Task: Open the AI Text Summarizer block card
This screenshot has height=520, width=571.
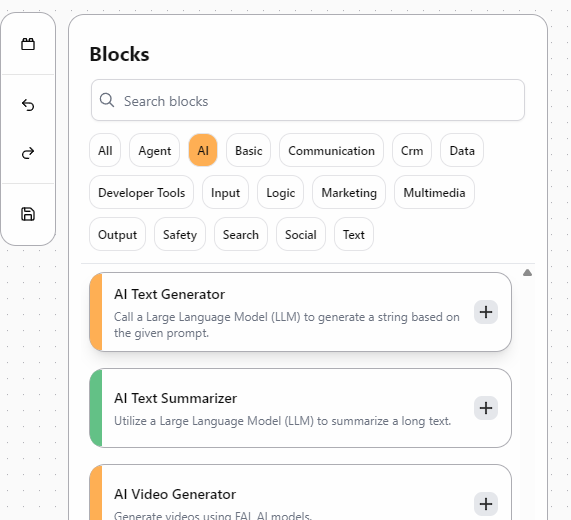Action: (x=300, y=408)
